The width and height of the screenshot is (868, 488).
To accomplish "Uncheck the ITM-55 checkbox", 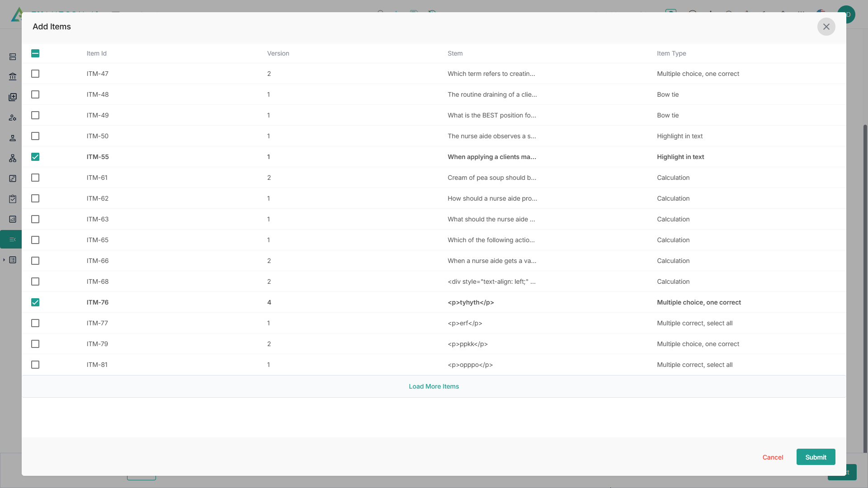I will (35, 157).
